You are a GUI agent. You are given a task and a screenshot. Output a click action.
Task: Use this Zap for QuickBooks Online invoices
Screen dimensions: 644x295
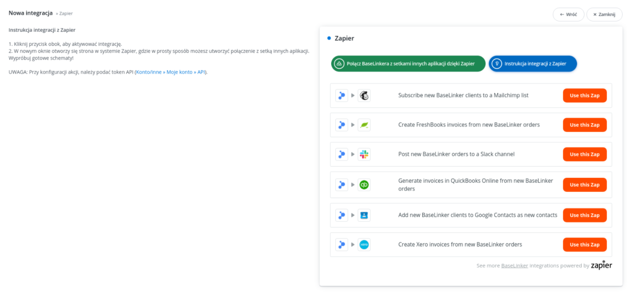(584, 185)
